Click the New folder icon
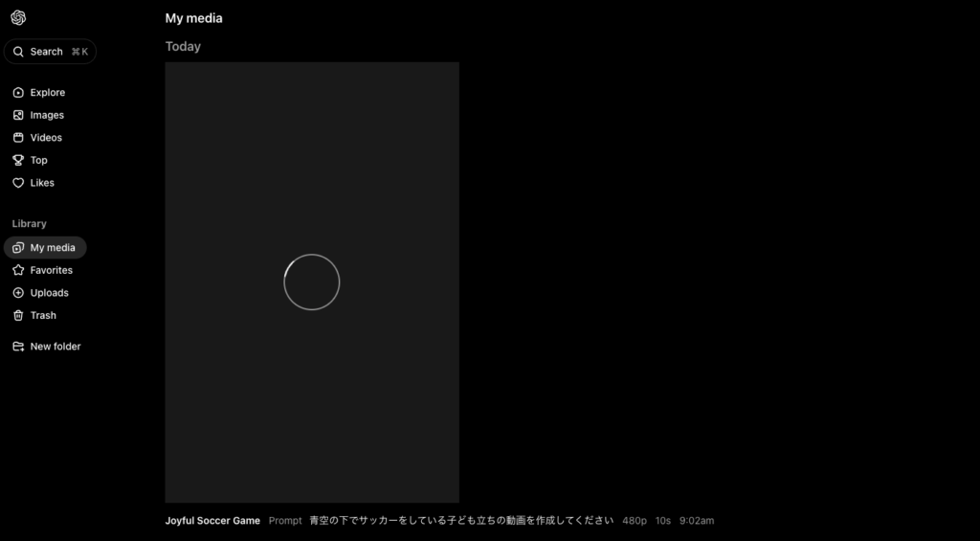The image size is (980, 541). click(18, 347)
